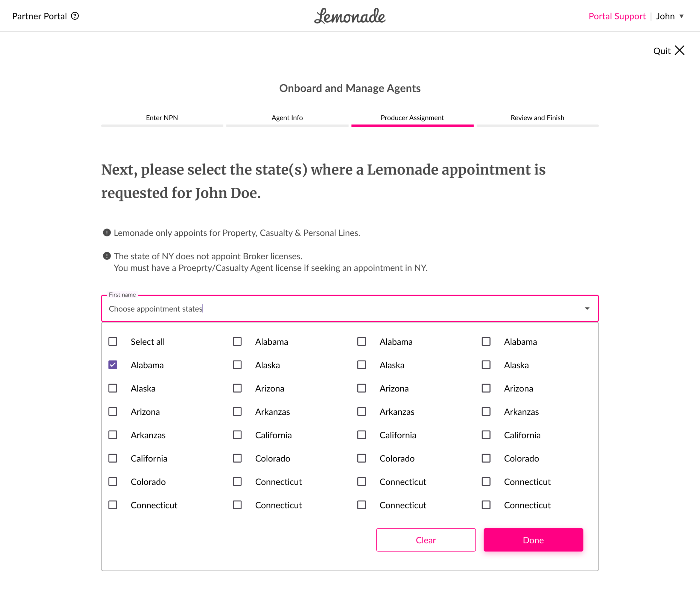Screen dimensions: 700x607
Task: Collapse the appointment states dropdown arrow
Action: [x=587, y=309]
